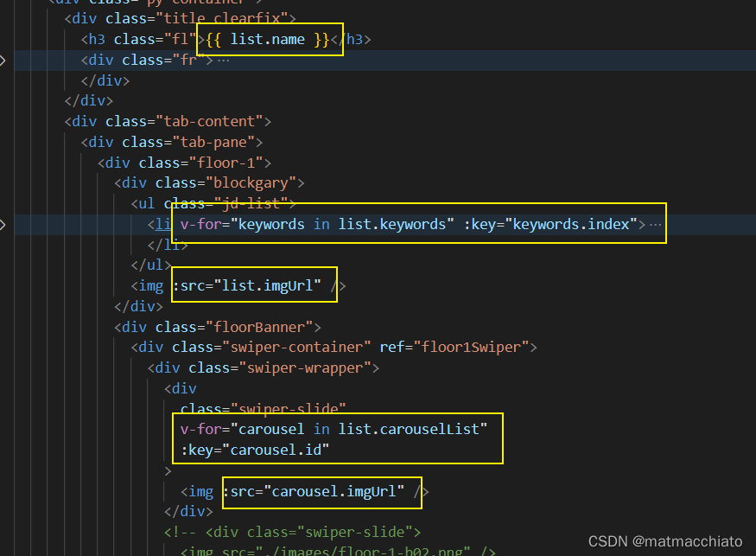Unfold the ellipsis after keywords.index line
756x556 pixels.
(x=655, y=225)
